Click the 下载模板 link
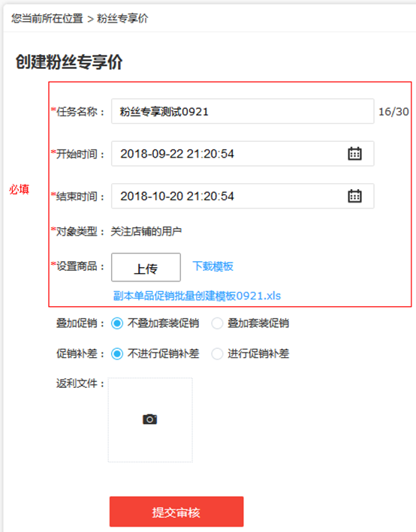Screen dimensions: 416x532 [x=213, y=266]
